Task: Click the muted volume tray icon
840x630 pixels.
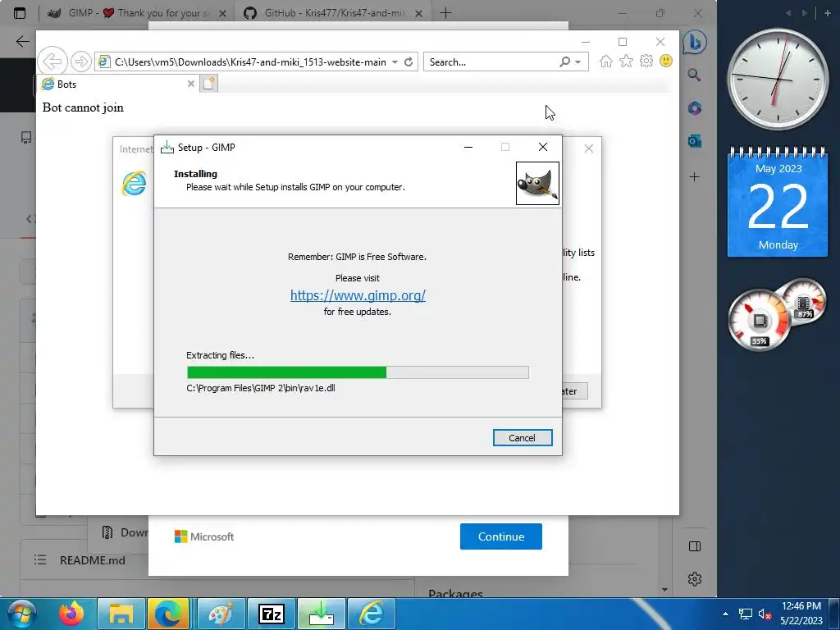Action: 765,614
